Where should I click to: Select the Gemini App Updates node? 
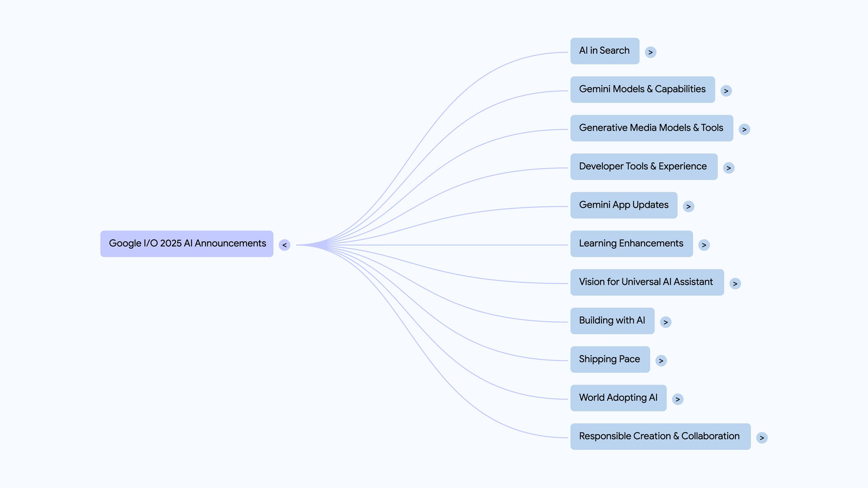point(624,205)
